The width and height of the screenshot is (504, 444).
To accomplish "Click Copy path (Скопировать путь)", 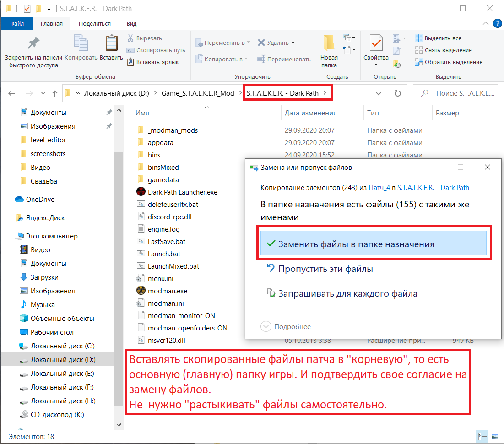I will (156, 50).
